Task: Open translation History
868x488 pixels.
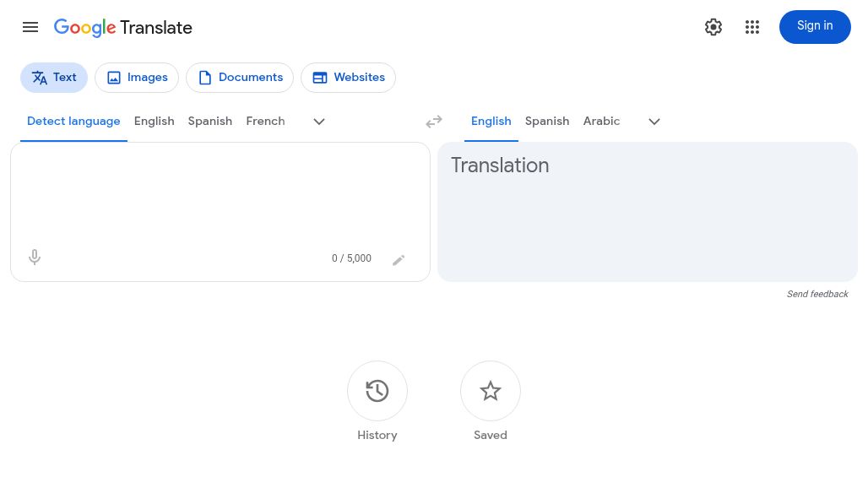Action: (377, 391)
